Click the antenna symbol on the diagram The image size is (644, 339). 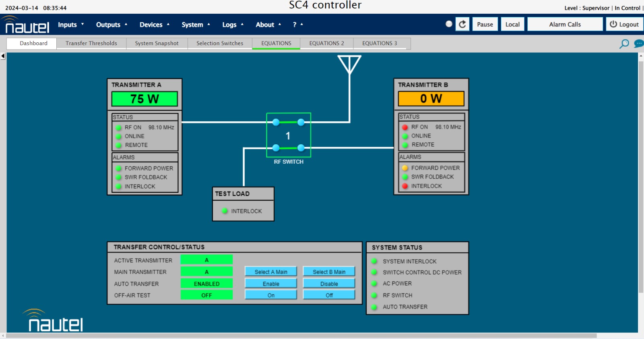349,64
